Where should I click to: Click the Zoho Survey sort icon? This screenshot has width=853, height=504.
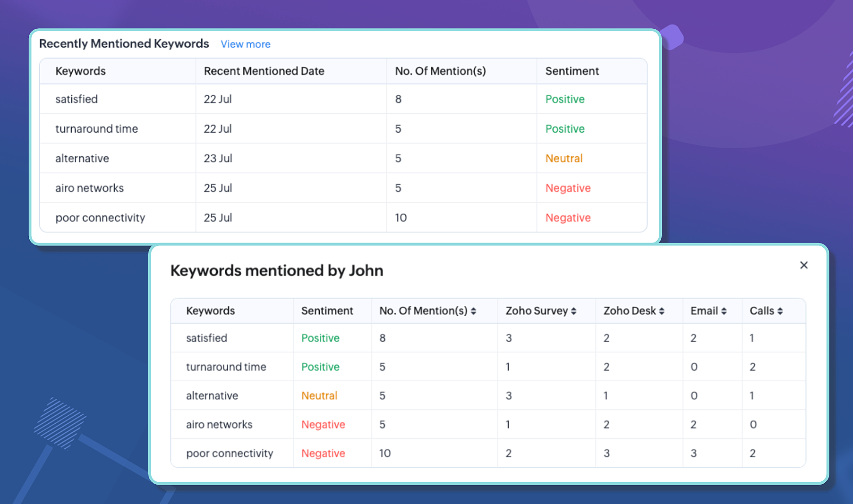click(573, 311)
